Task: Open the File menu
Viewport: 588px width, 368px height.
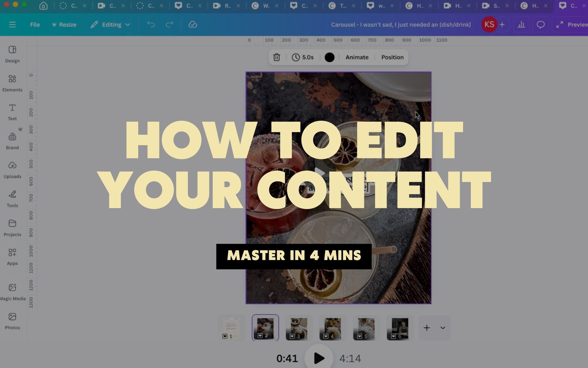Action: coord(35,24)
